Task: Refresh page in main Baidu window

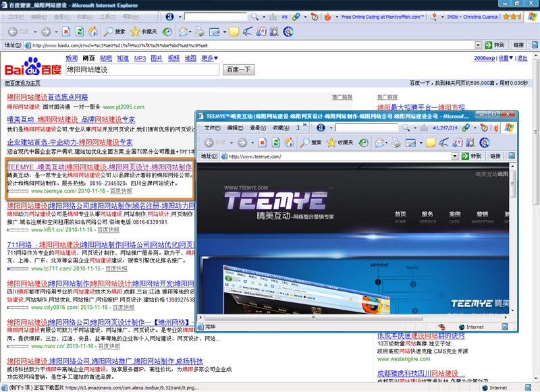Action: click(80, 32)
